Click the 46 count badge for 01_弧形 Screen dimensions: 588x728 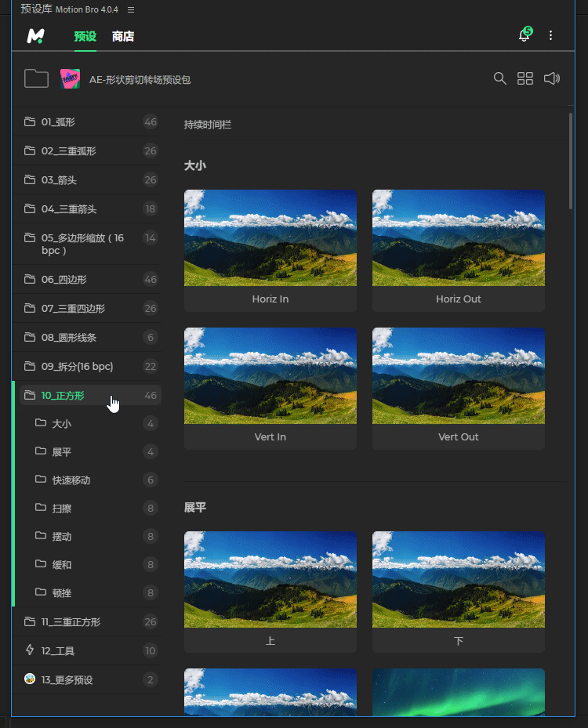coord(151,121)
